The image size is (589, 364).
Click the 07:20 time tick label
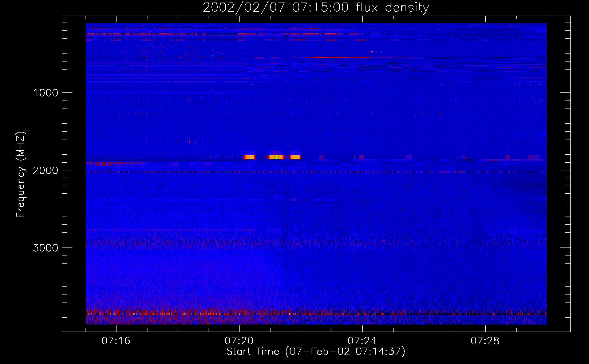(239, 341)
